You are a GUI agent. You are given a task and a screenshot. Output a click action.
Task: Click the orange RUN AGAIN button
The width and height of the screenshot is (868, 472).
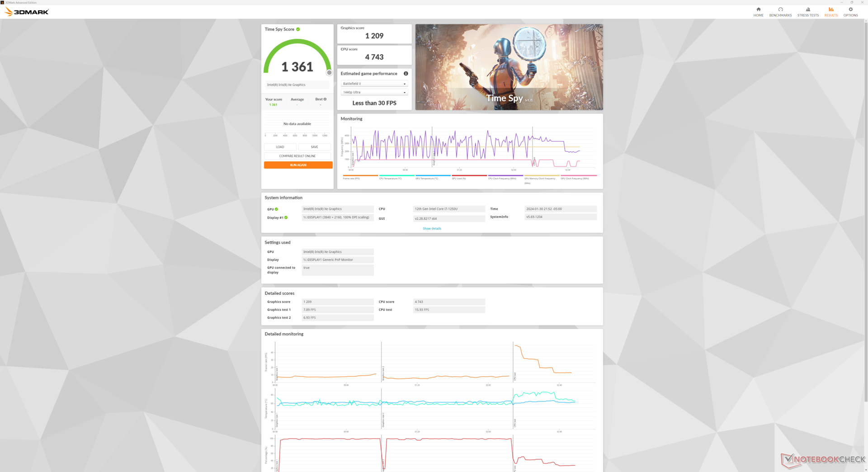tap(298, 165)
